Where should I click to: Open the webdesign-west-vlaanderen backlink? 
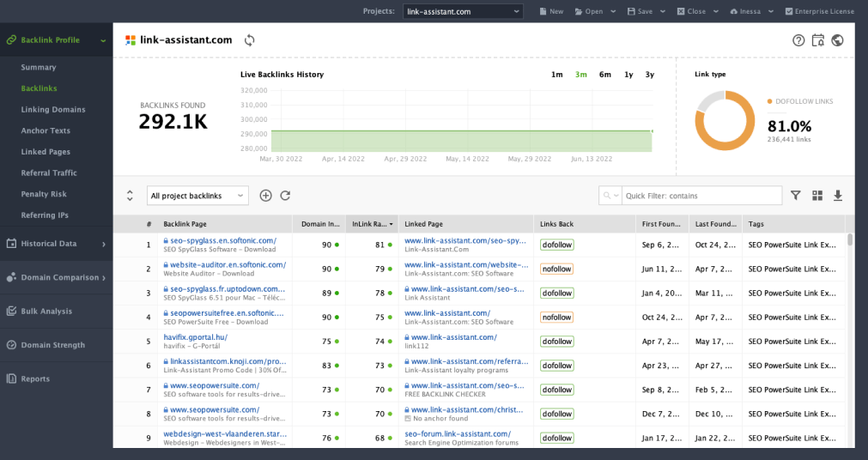[x=225, y=434]
